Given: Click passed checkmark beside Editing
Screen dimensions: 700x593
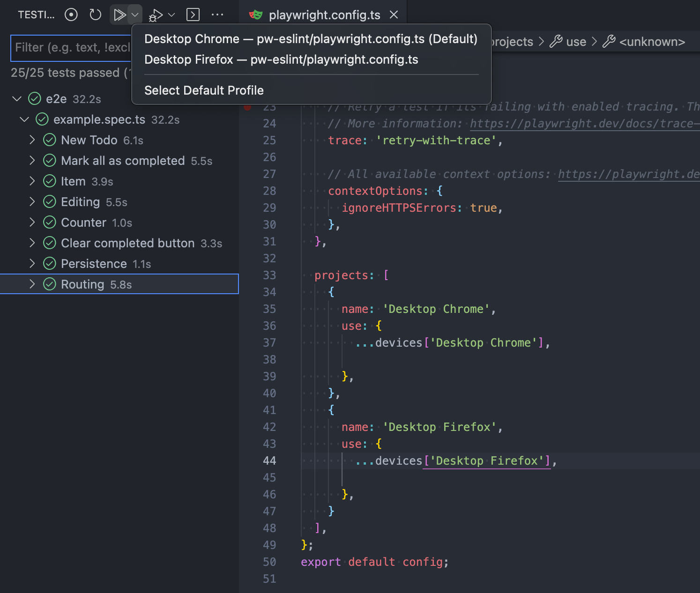Looking at the screenshot, I should [50, 202].
